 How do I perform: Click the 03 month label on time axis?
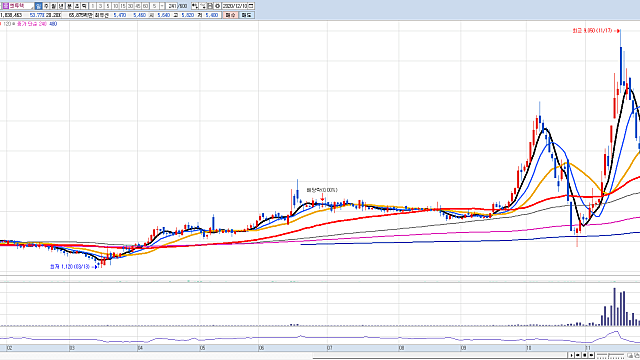(72, 348)
